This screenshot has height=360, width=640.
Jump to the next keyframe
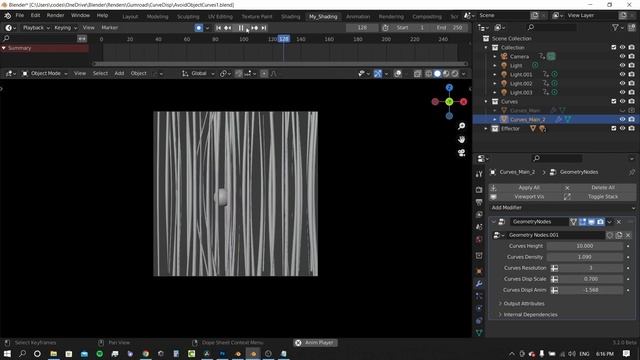pyautogui.click(x=255, y=28)
